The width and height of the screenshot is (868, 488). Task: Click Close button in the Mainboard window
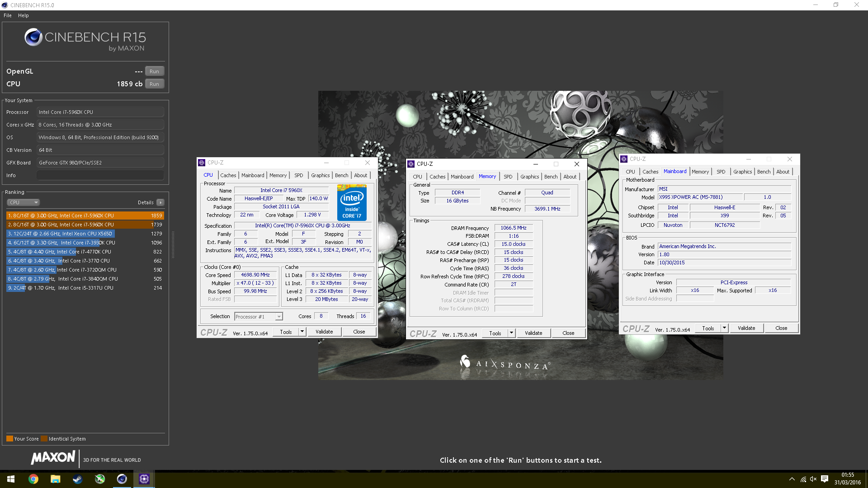click(x=781, y=328)
